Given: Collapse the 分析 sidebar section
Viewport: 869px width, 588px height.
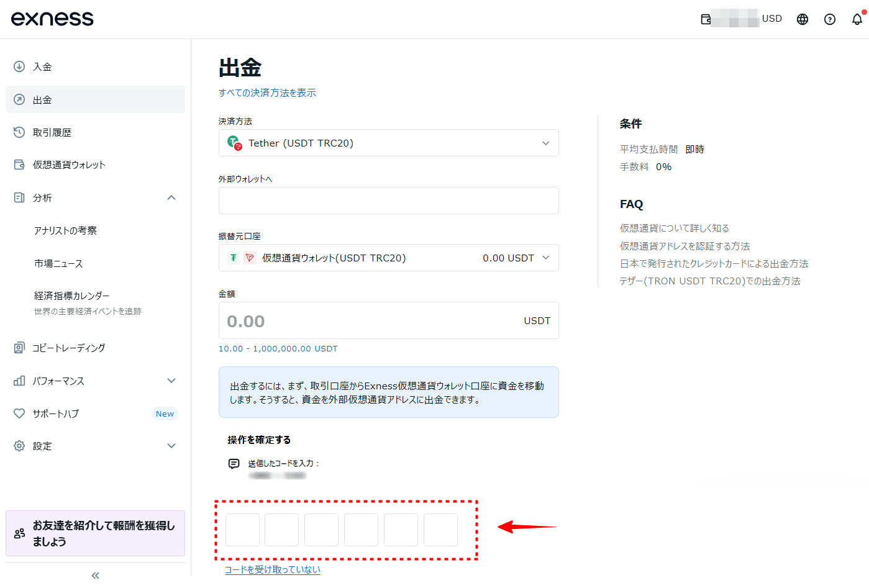Looking at the screenshot, I should pos(171,197).
